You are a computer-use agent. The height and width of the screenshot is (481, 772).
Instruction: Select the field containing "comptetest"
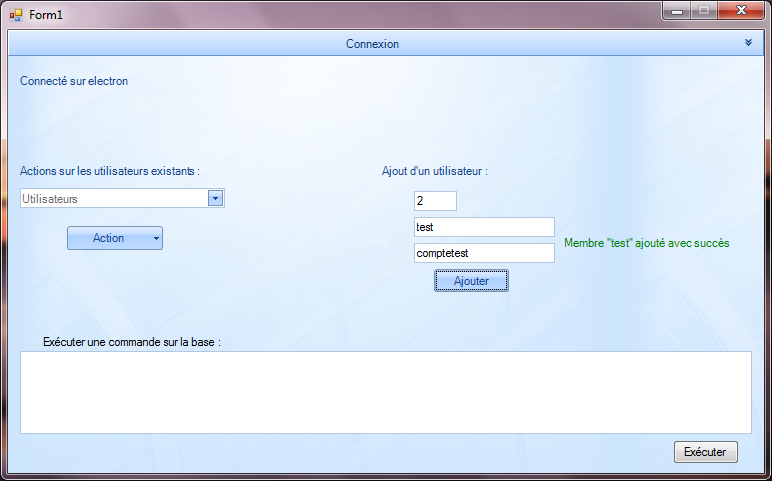pyautogui.click(x=484, y=254)
